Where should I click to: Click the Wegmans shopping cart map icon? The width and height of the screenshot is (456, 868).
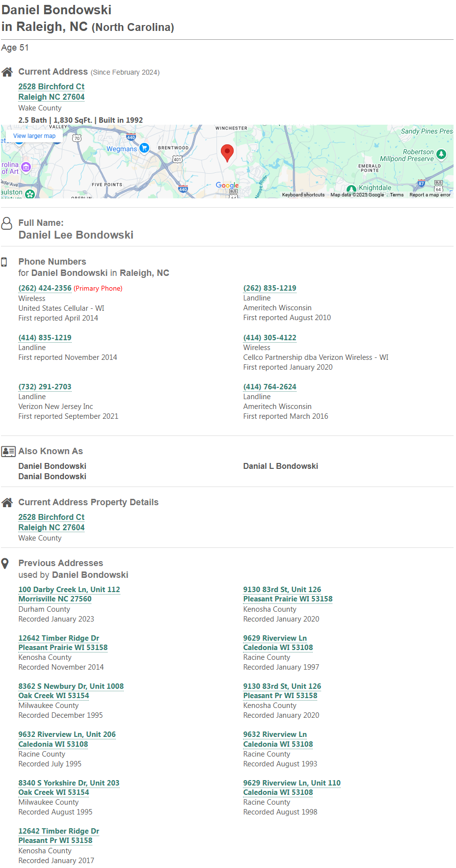click(x=144, y=148)
